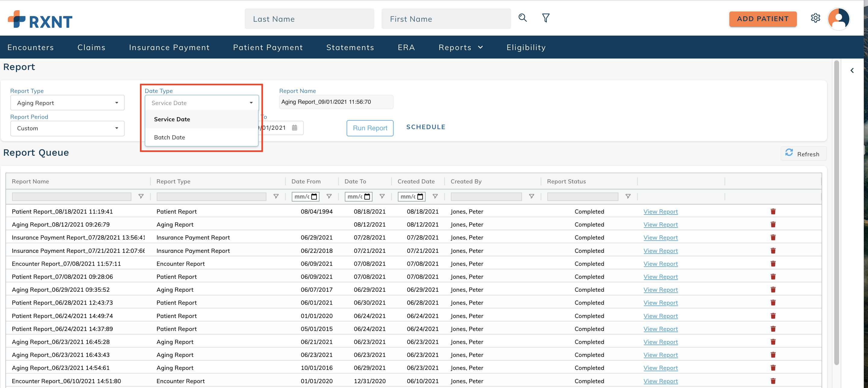Open the Date To filter date picker

point(367,197)
